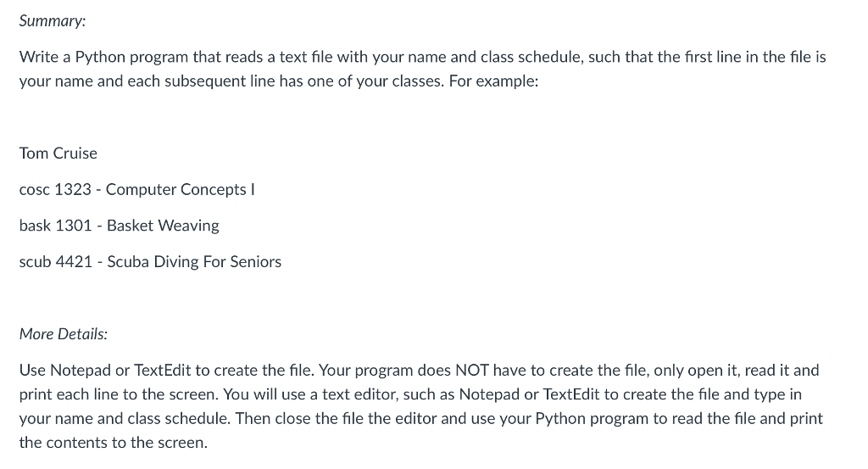Click the name 'Tom Cruise'

pyautogui.click(x=58, y=154)
